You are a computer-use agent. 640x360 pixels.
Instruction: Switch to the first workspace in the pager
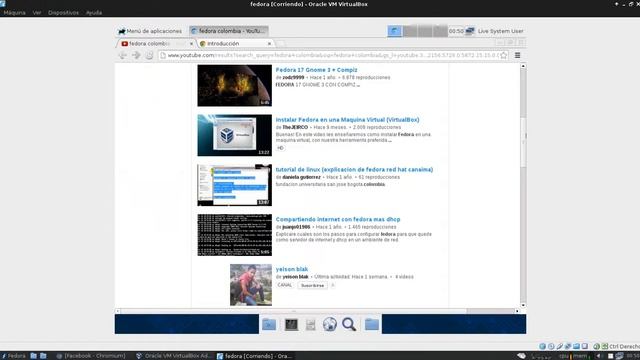tap(395, 31)
